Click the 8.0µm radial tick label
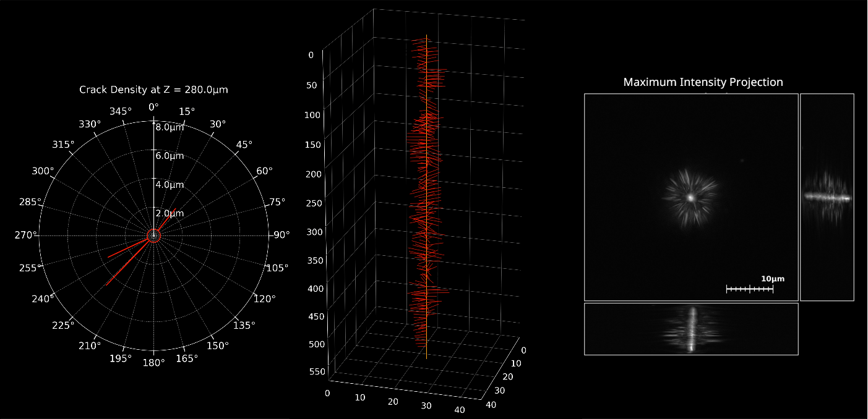This screenshot has height=419, width=868. pos(170,127)
